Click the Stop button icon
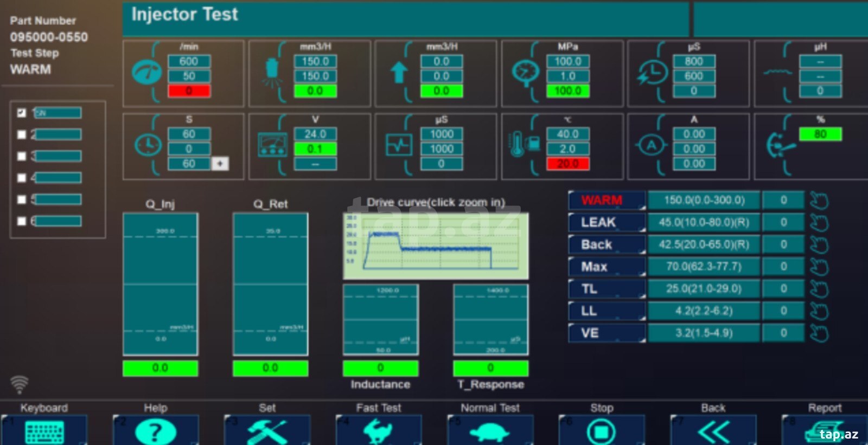868x445 pixels. point(602,430)
